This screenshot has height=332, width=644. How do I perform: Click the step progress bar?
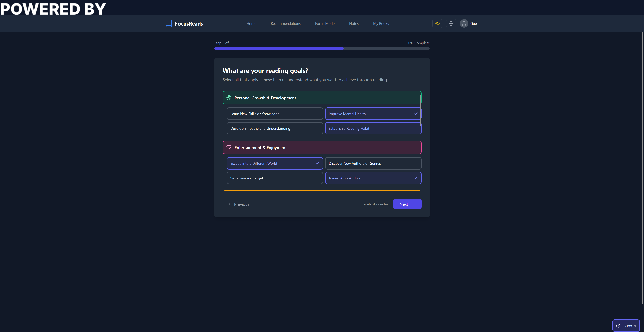[322, 48]
